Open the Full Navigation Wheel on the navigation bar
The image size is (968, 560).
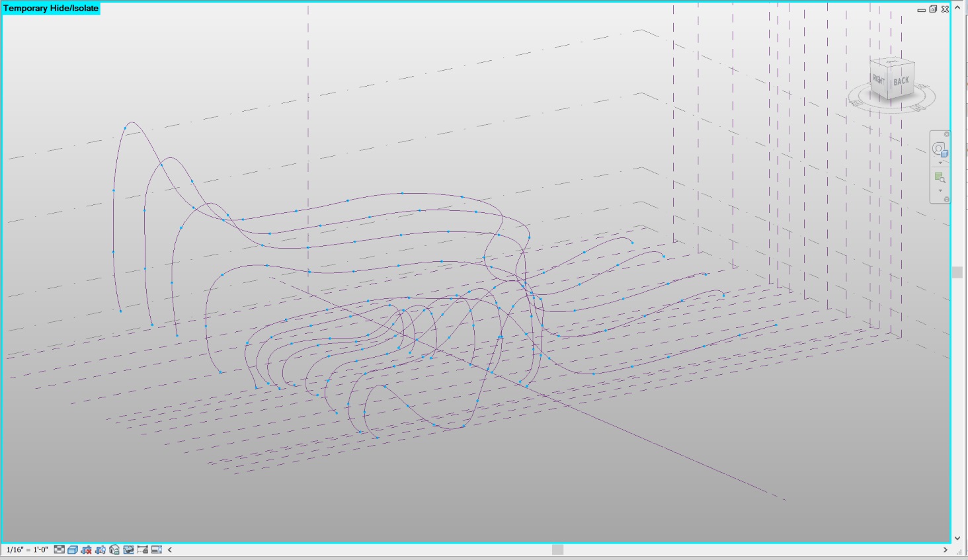click(x=939, y=149)
